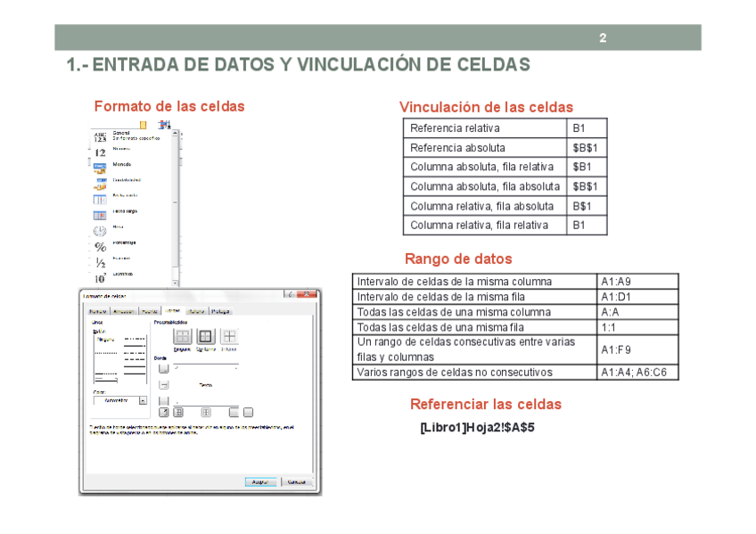Click the Contorno border preset icon

[x=204, y=337]
